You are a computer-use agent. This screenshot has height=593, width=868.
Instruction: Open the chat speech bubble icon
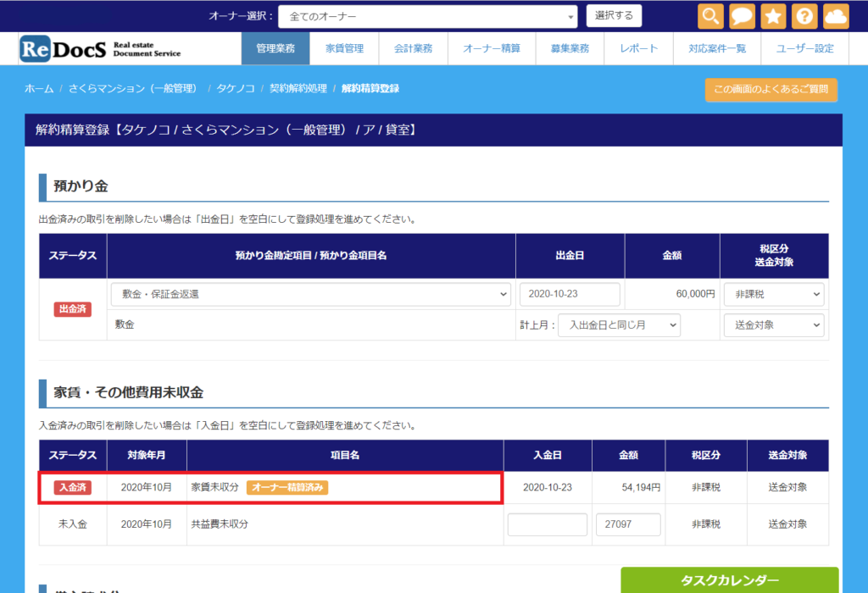[742, 16]
